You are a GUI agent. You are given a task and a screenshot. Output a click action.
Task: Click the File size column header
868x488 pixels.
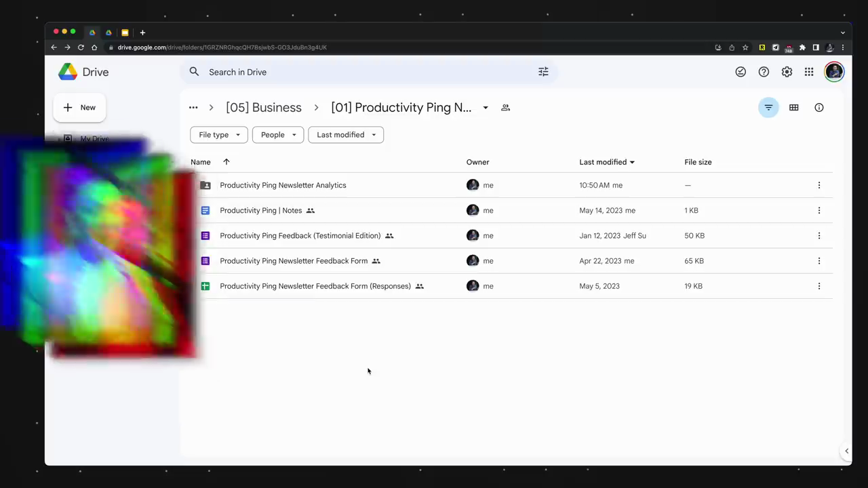point(698,162)
